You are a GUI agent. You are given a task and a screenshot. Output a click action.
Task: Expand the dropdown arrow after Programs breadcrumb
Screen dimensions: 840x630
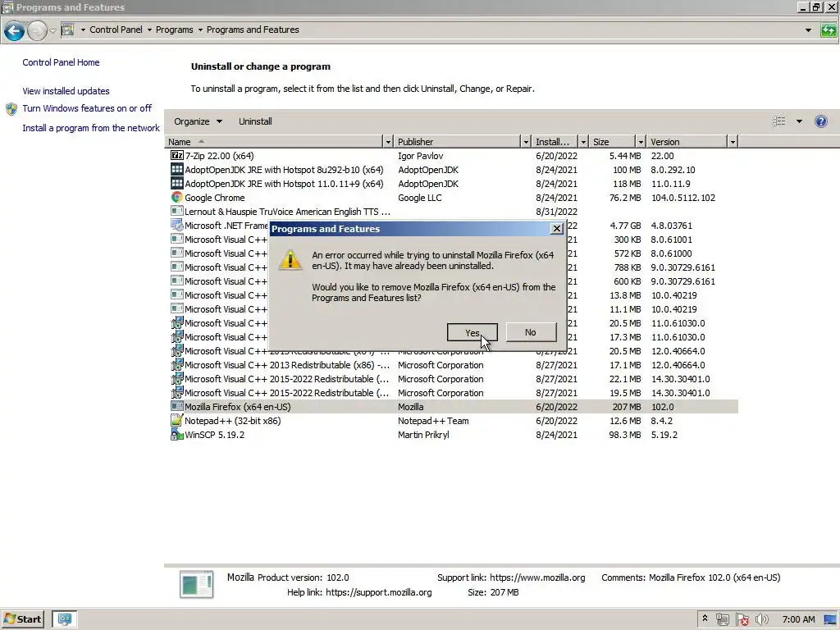coord(200,30)
